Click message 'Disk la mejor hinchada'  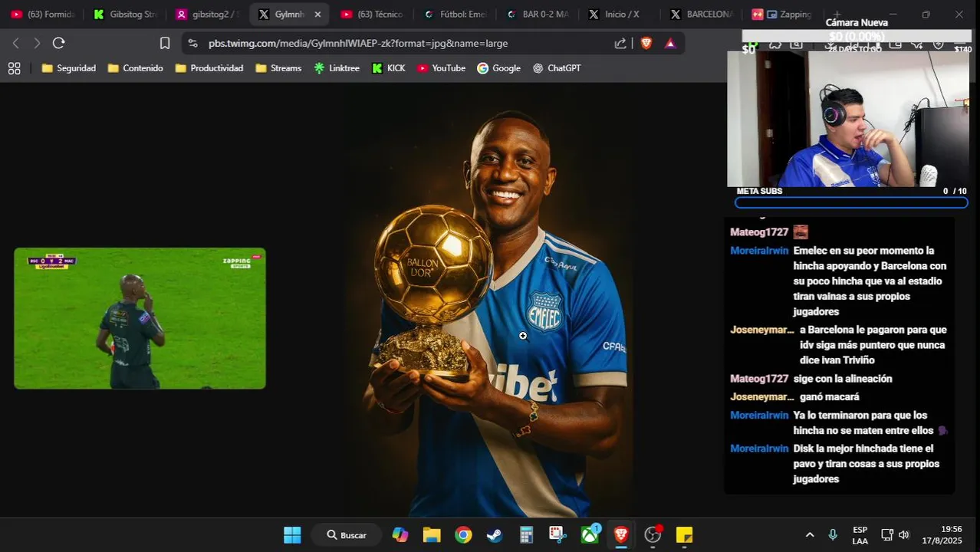867,464
